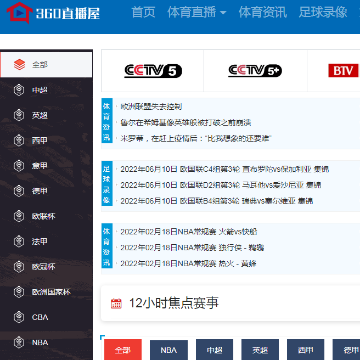This screenshot has height=360, width=360.
Task: Select the 西甲 filter tab
Action: (306, 350)
